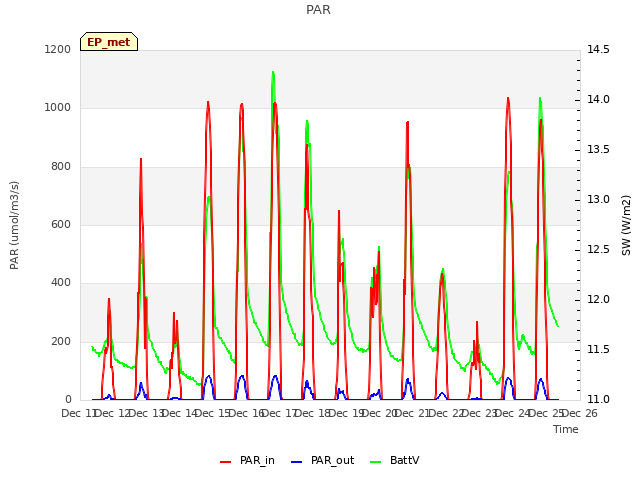The height and width of the screenshot is (480, 640).
Task: Click the 800 left axis tick label
Action: (61, 167)
